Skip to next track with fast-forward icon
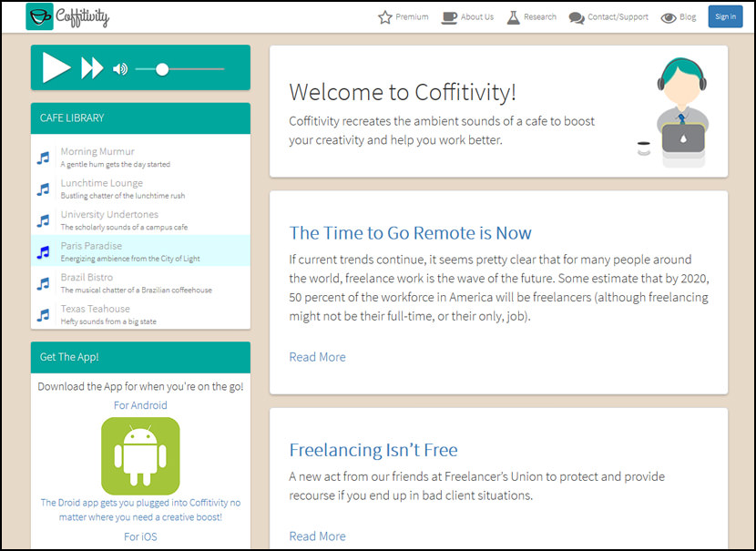Screen dimensions: 756x551 pyautogui.click(x=92, y=68)
